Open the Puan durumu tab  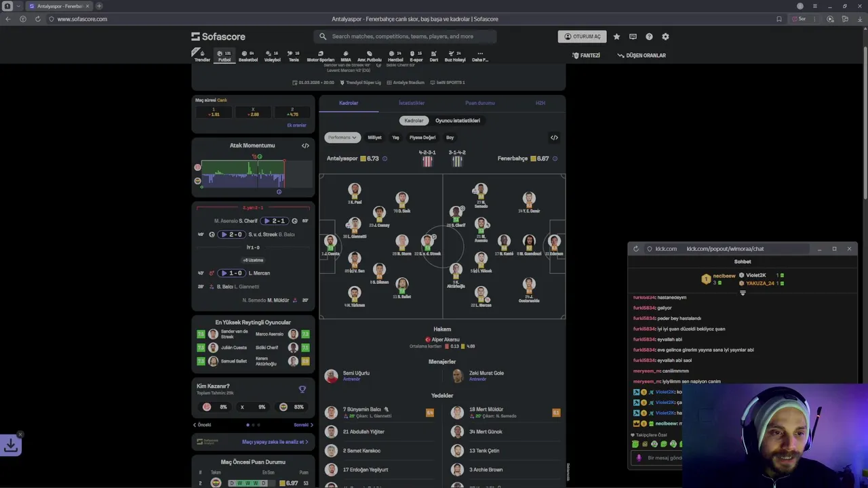click(479, 103)
